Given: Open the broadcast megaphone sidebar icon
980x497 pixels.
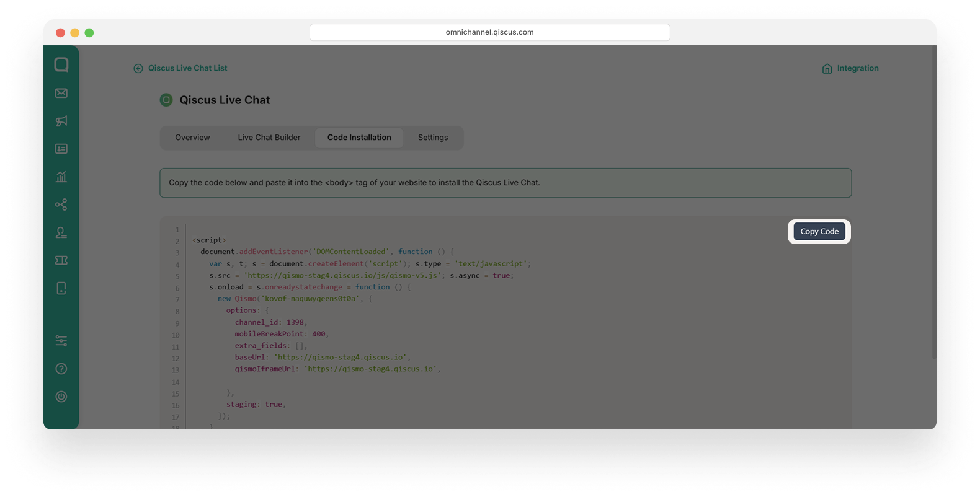Looking at the screenshot, I should tap(61, 121).
